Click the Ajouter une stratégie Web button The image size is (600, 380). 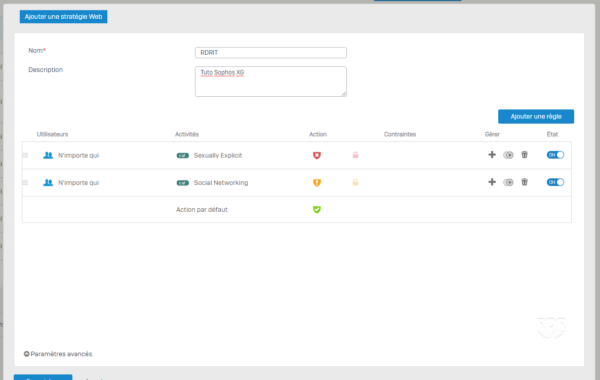[64, 16]
